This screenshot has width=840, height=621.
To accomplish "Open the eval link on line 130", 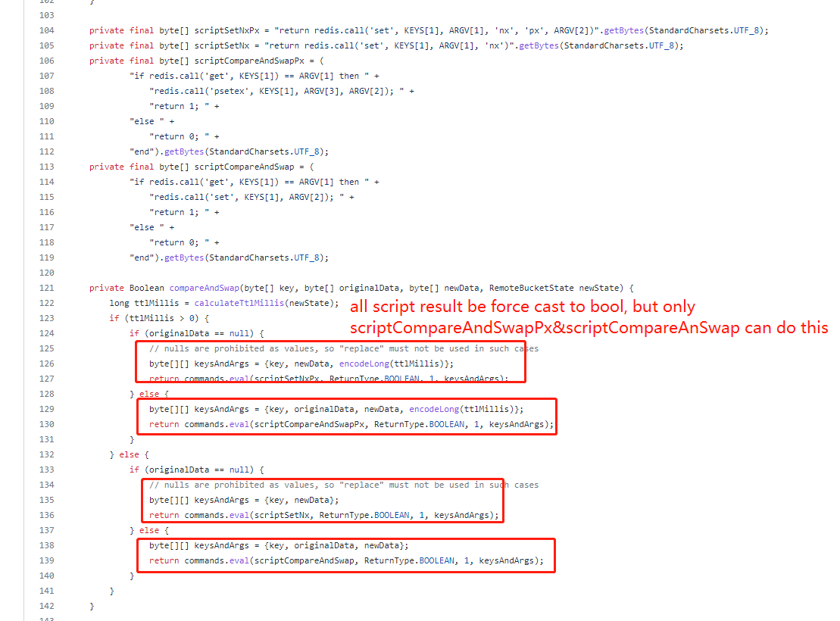I will coord(239,424).
